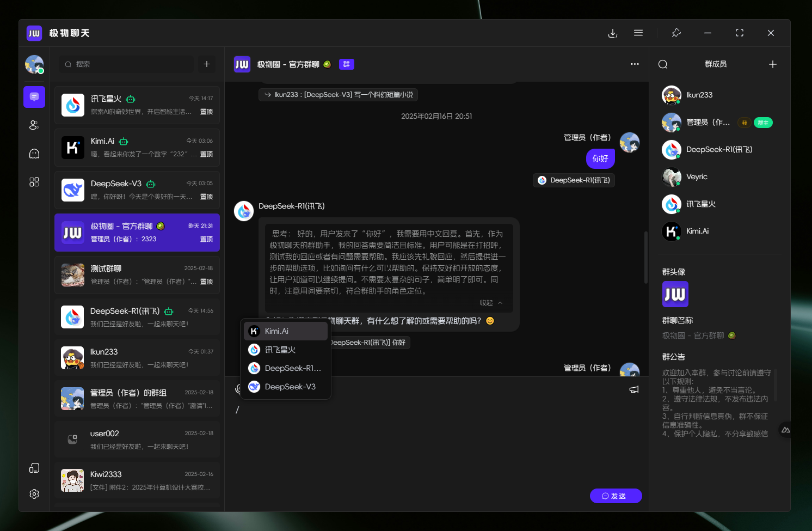Viewport: 812px width, 531px height.
Task: Select Kimi.Ai in the mention popup
Action: (286, 331)
